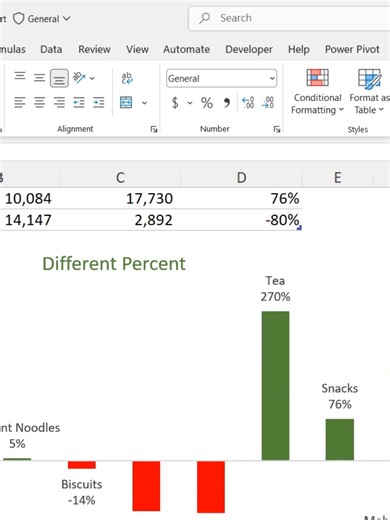Expand the accounting format dropdown arrow
390x520 pixels.
coord(190,103)
